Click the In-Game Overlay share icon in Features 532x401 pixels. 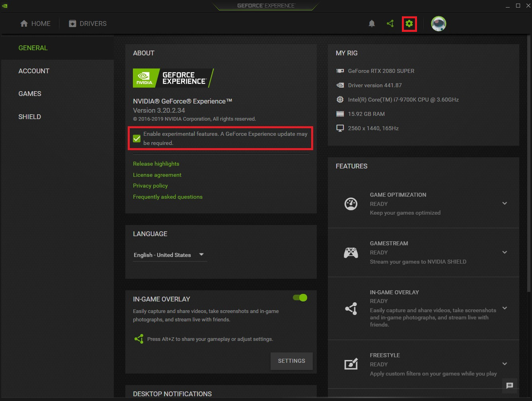(351, 309)
